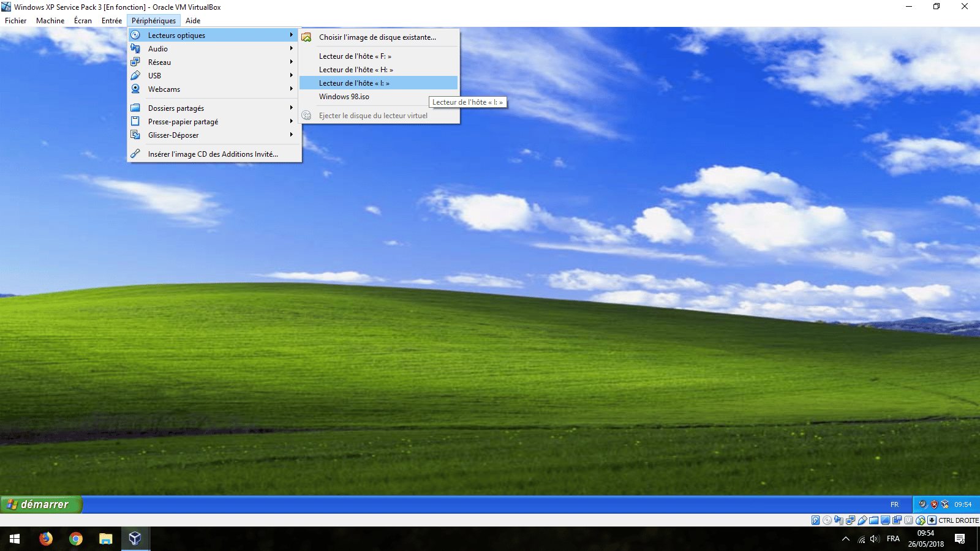Image resolution: width=980 pixels, height=551 pixels.
Task: Select host drive I: entry
Action: pos(379,83)
